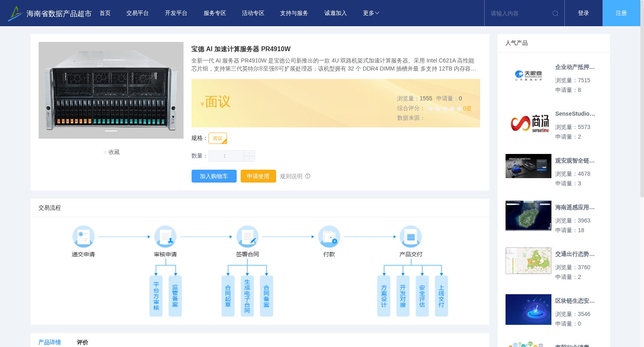Open the 支持与服务 menu item

294,13
